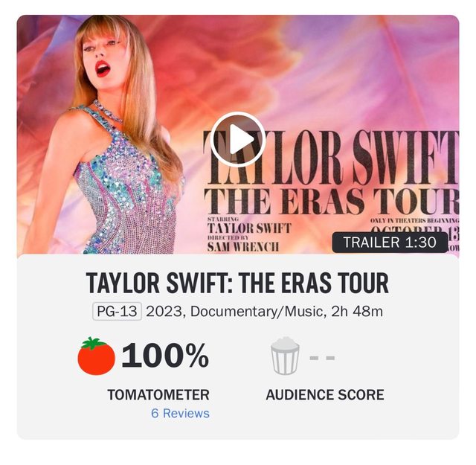
Task: Click the PG-13 rating badge
Action: pos(117,311)
